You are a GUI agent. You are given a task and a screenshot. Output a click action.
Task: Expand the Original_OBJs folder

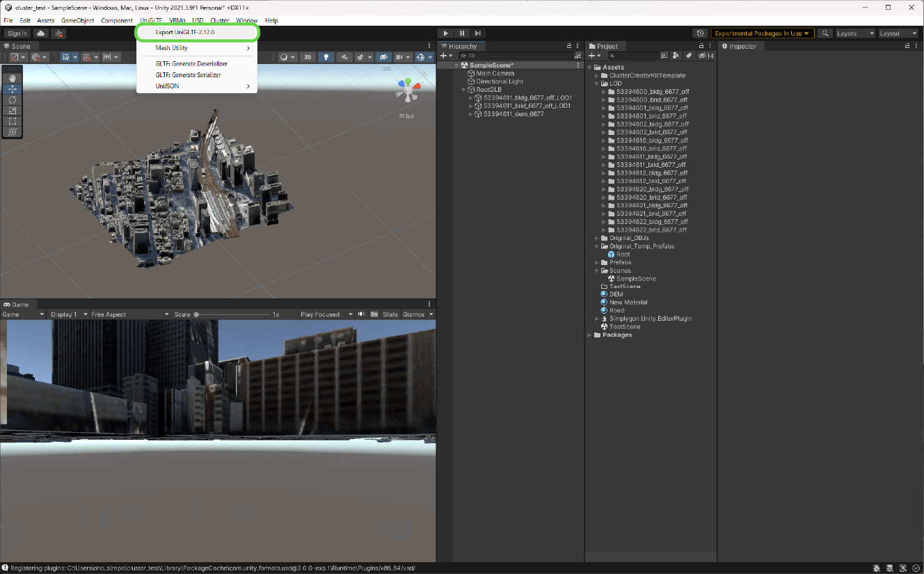pos(597,238)
